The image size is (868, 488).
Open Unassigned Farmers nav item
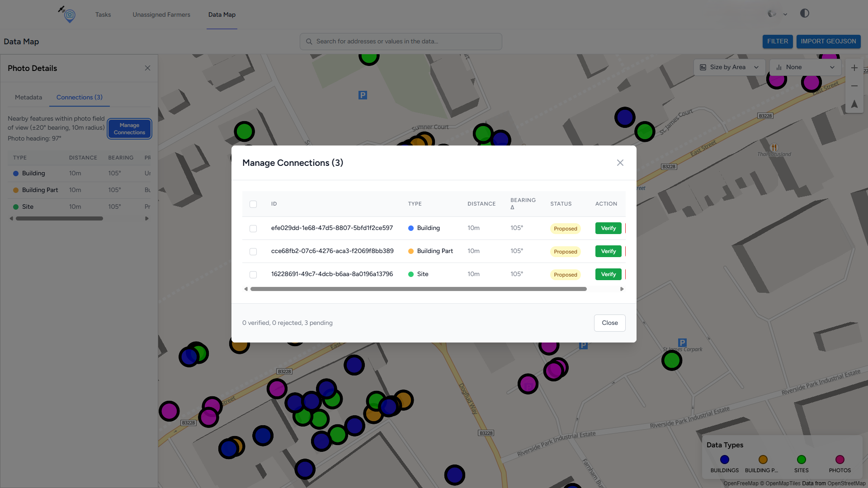coord(161,14)
